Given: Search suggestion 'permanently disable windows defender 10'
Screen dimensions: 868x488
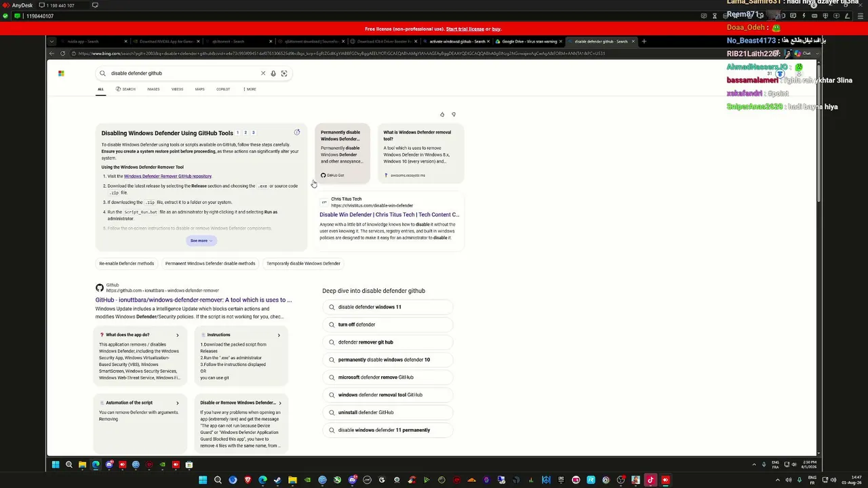Looking at the screenshot, I should tap(387, 360).
